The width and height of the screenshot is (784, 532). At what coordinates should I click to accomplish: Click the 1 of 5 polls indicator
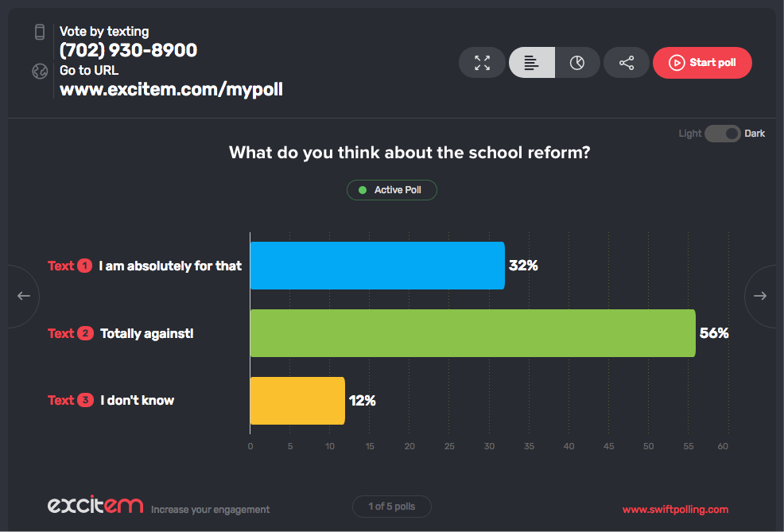(391, 507)
